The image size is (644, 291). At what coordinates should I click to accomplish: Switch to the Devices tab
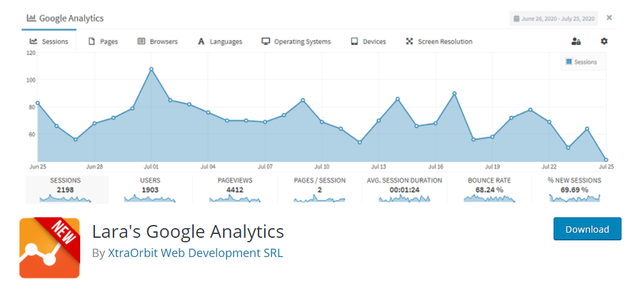(368, 42)
